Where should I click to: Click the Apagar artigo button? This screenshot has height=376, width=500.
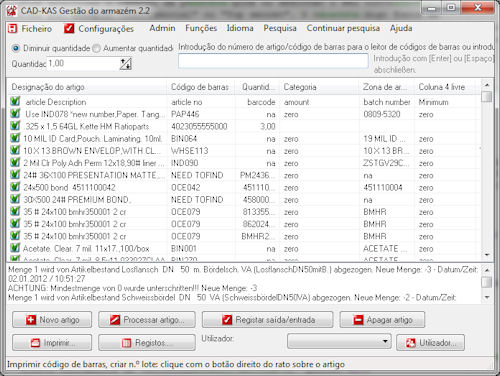382,320
